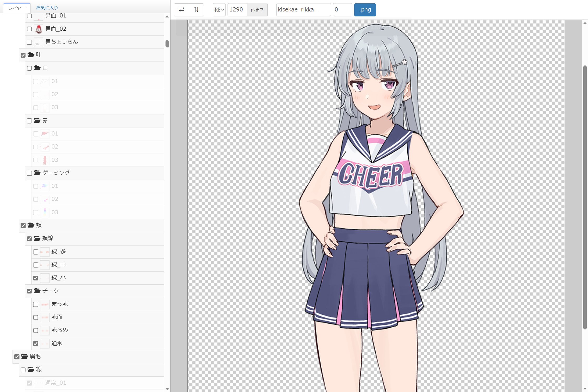Click the ゲーミング folder icon
Screen dimensions: 588x392
pyautogui.click(x=37, y=173)
